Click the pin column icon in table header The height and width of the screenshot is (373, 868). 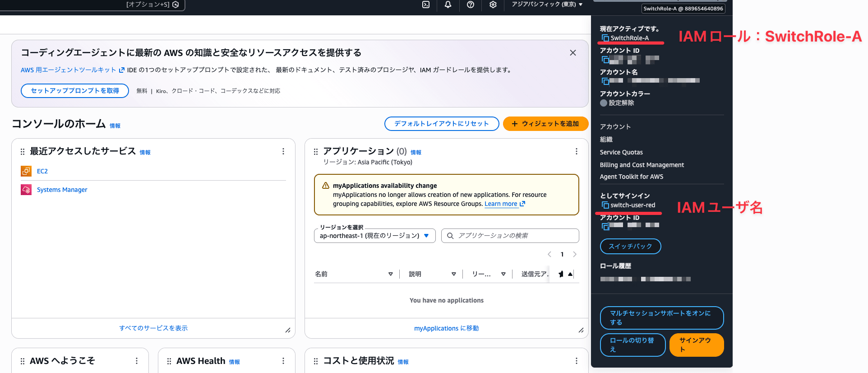pyautogui.click(x=561, y=274)
